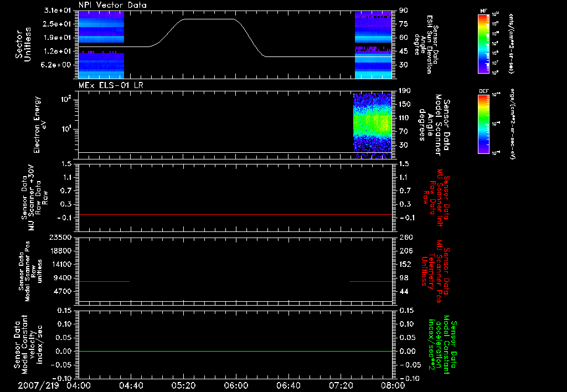Click the DEF color bar legend

(x=483, y=124)
